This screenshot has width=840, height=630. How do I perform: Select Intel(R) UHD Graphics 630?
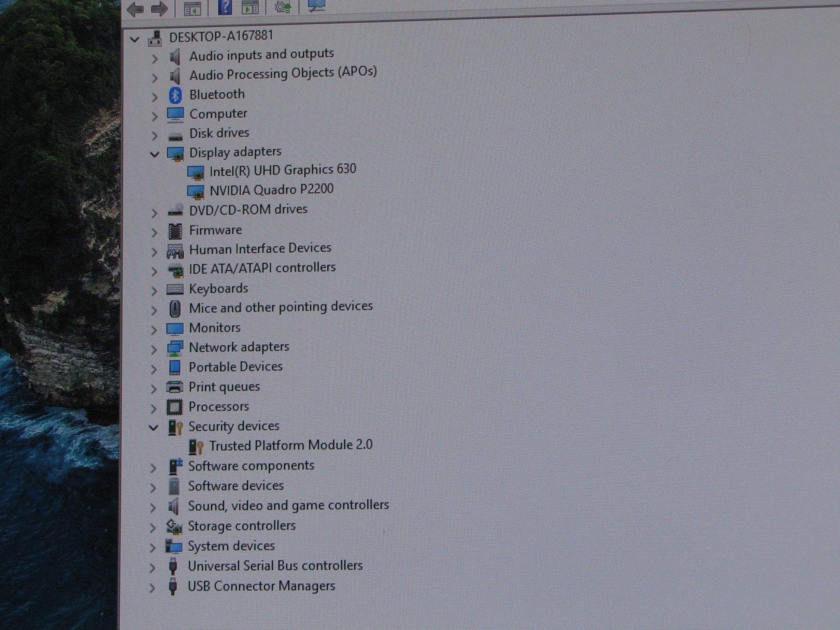[x=283, y=170]
